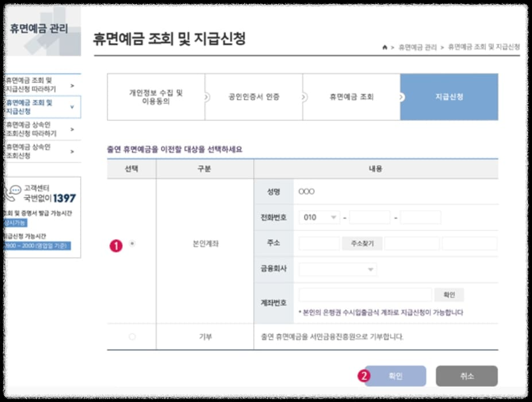Collapse the 휴면예금 조회 및 지급신청 sidebar section
532x402 pixels.
73,107
